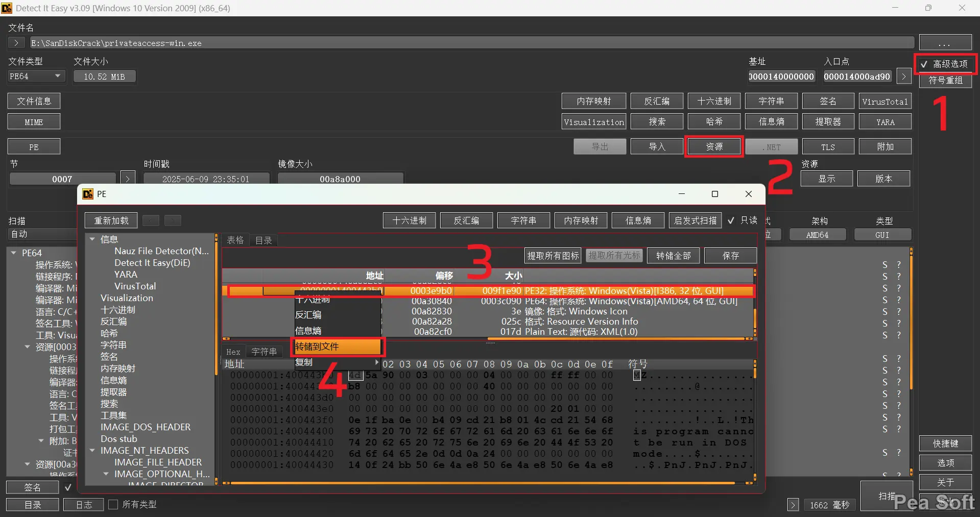Viewport: 980px width, 517px height.
Task: Click the 重新加载 button
Action: (111, 220)
